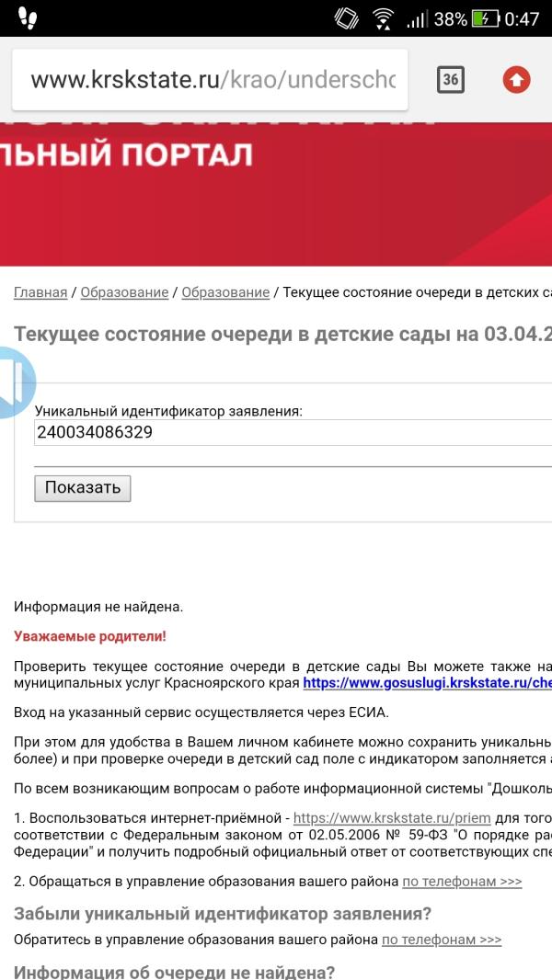Tap the mobile signal strength icon

coord(417,18)
